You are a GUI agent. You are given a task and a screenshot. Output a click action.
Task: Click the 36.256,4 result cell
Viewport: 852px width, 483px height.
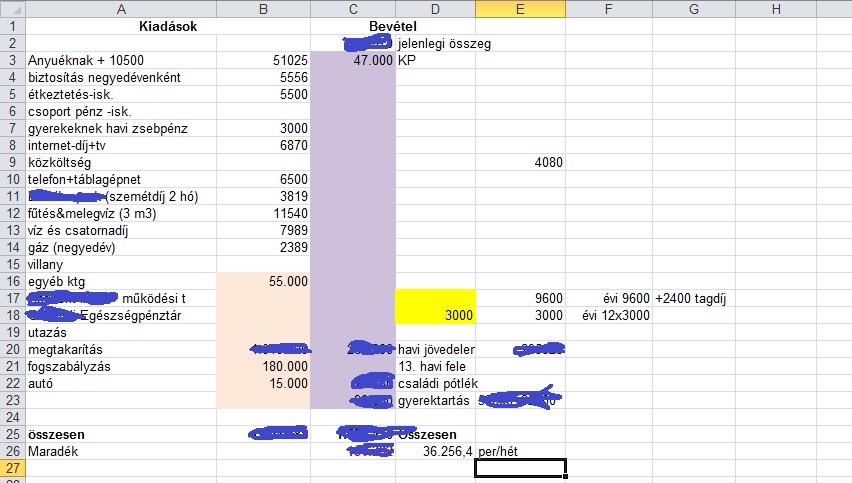(x=435, y=451)
